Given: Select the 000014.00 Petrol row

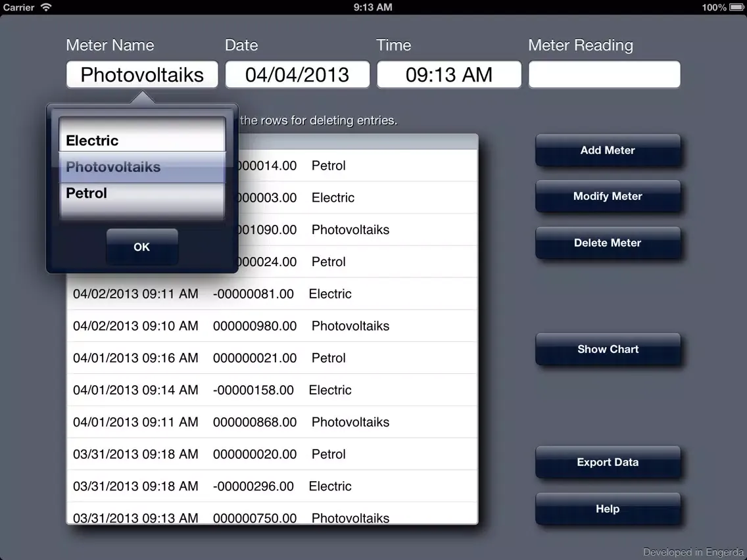Looking at the screenshot, I should coord(358,165).
